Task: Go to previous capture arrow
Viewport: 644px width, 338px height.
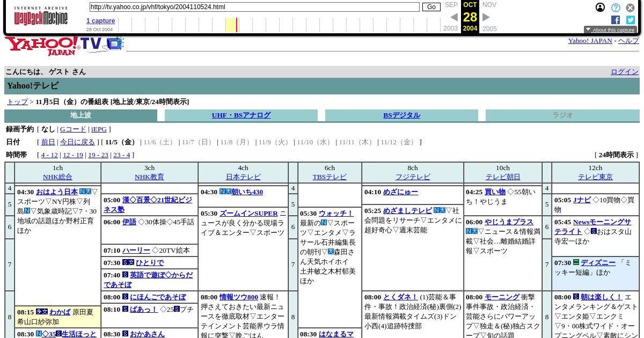Action: tap(453, 17)
